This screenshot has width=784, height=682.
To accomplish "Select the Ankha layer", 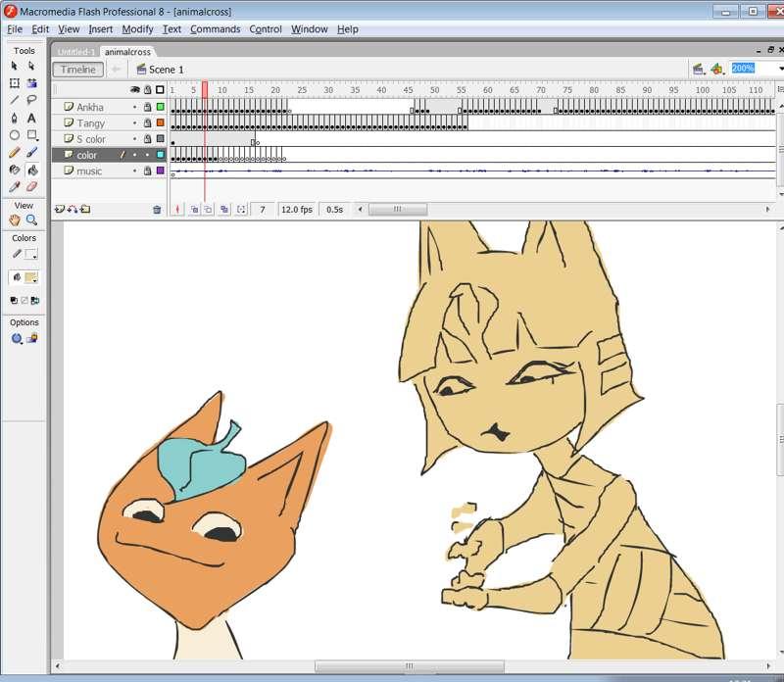I will click(90, 107).
